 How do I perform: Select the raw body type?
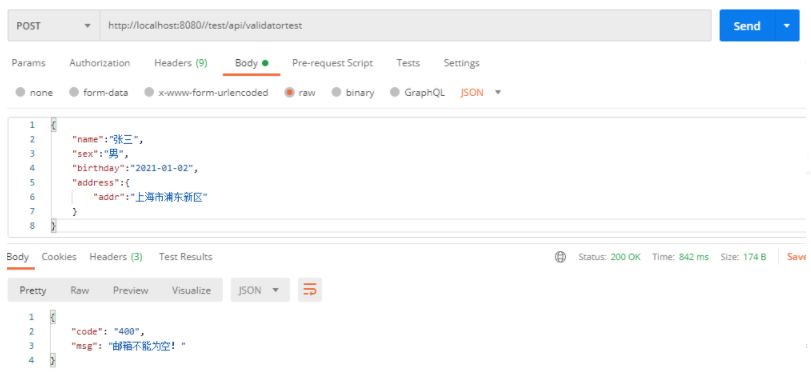point(300,93)
